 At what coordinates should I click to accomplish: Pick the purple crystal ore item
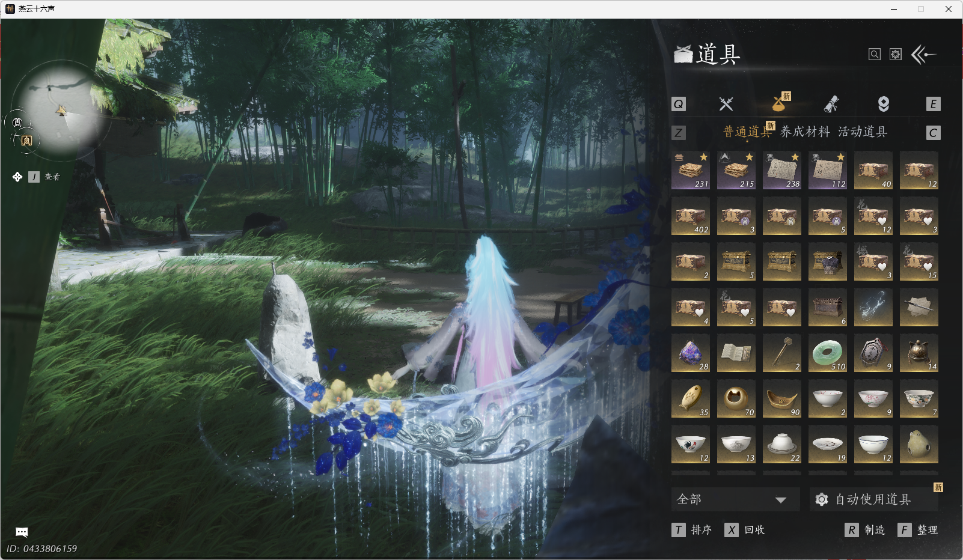tap(690, 353)
